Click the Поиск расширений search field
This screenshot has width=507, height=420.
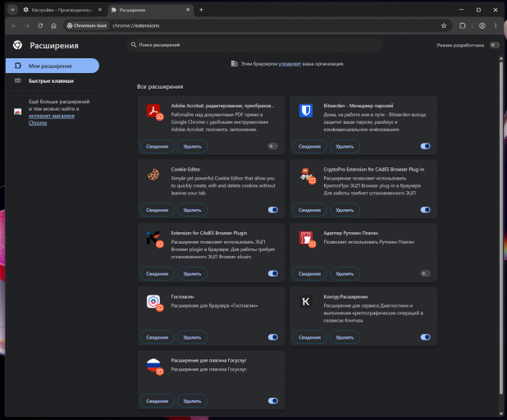click(254, 45)
